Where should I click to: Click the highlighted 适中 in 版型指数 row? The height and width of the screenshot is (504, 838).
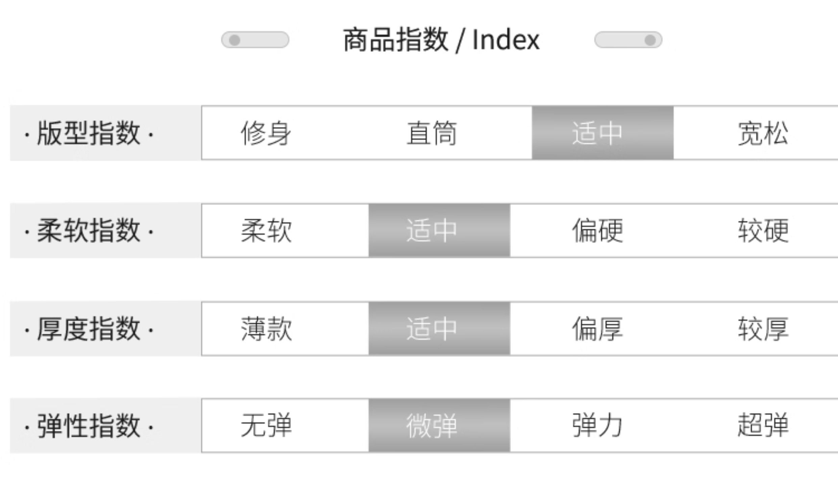(x=602, y=133)
